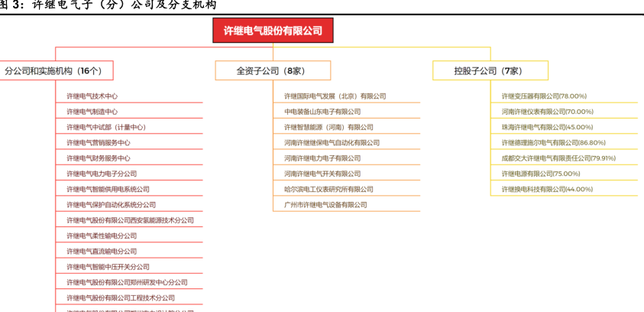Select the 全资子公司（8家） box

tap(273, 70)
